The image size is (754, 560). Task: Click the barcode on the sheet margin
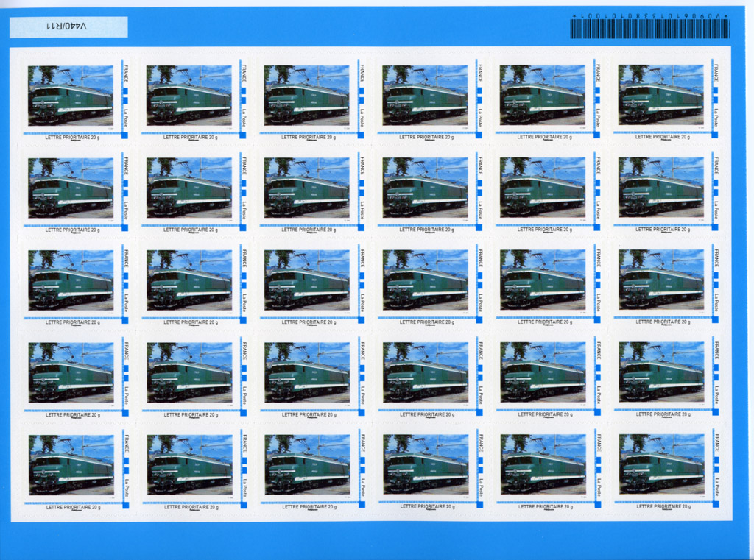click(x=649, y=29)
